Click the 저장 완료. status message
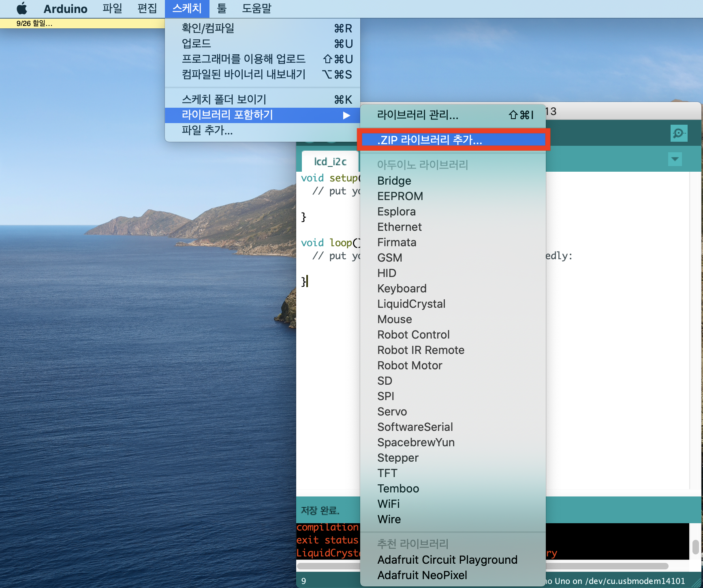Image resolution: width=703 pixels, height=588 pixels. [320, 510]
